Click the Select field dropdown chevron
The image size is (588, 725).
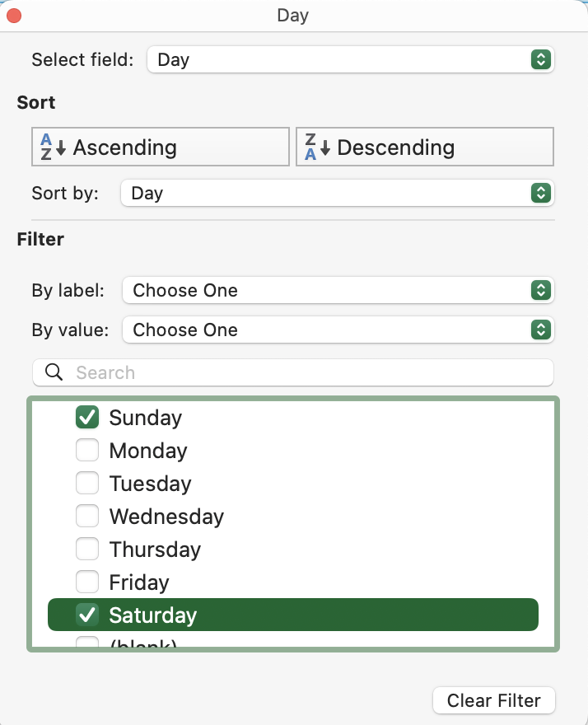pyautogui.click(x=540, y=59)
